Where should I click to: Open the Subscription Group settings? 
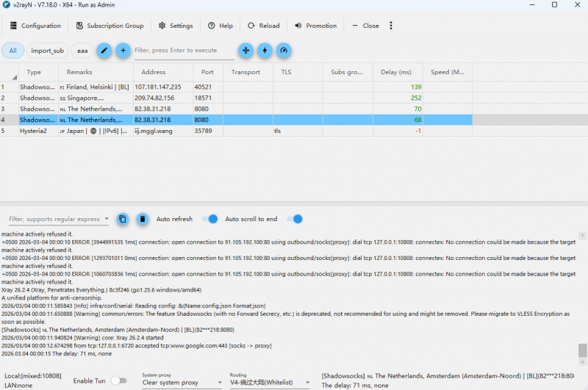pos(110,26)
